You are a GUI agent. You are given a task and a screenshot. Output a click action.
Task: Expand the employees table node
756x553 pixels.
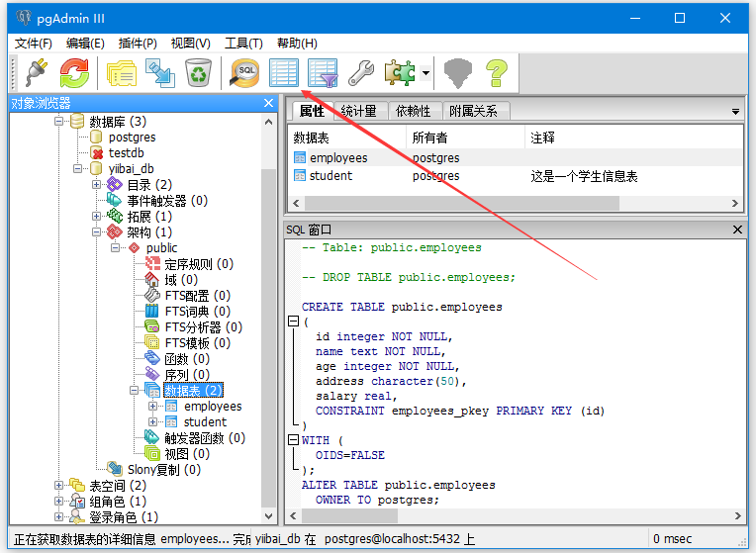[x=153, y=407]
